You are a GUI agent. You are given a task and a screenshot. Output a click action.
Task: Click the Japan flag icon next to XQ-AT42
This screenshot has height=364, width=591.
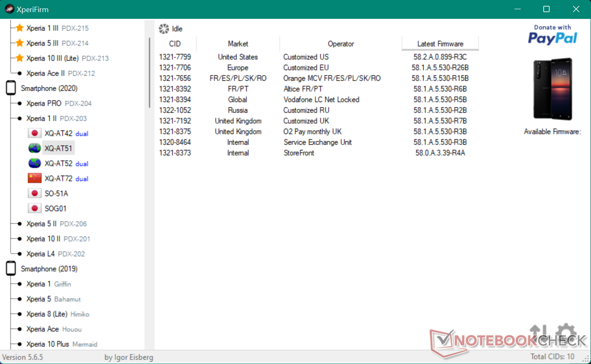pos(35,133)
